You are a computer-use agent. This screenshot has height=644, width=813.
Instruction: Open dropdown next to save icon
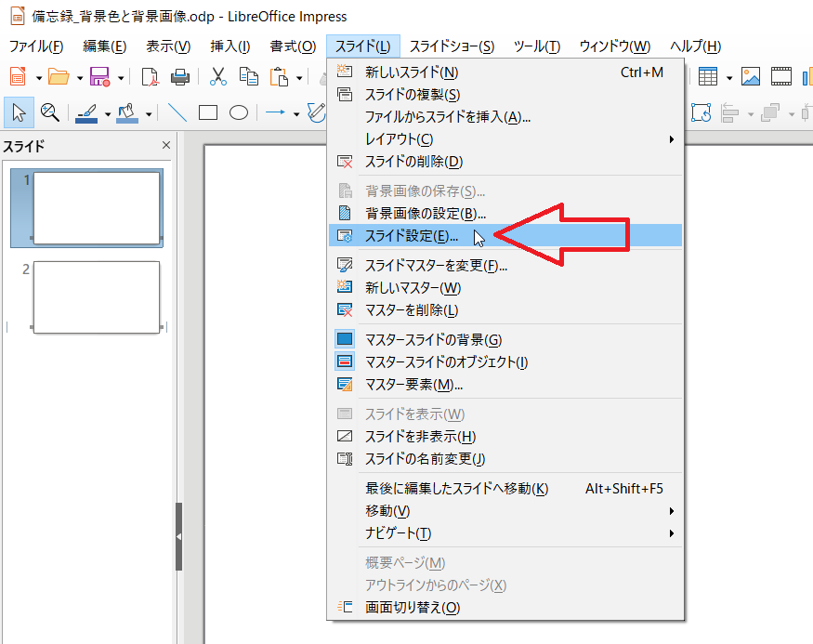click(x=121, y=78)
